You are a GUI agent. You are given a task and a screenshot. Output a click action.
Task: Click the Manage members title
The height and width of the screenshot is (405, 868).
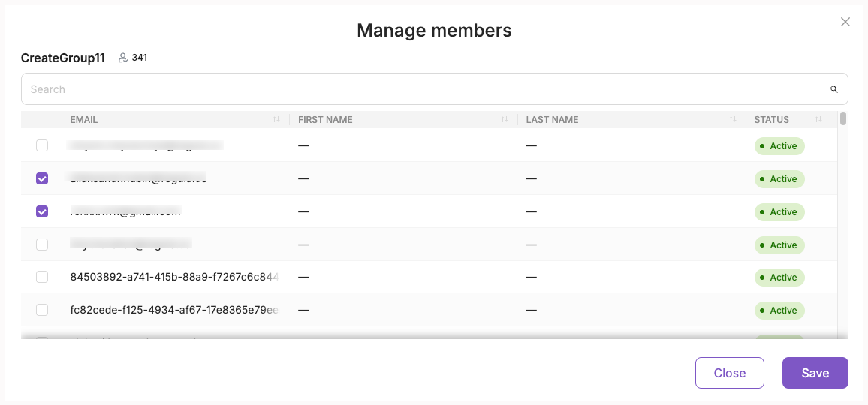click(x=434, y=30)
